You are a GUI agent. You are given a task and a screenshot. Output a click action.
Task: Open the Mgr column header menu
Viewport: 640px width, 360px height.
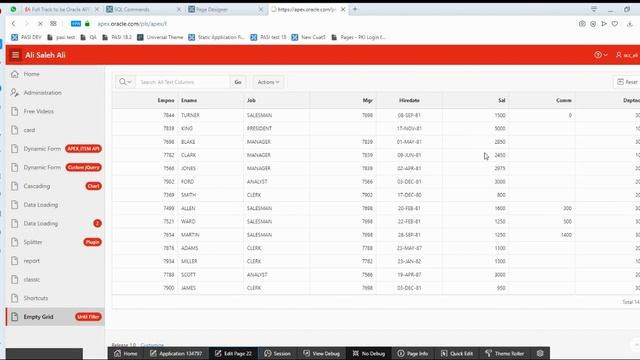coord(368,100)
